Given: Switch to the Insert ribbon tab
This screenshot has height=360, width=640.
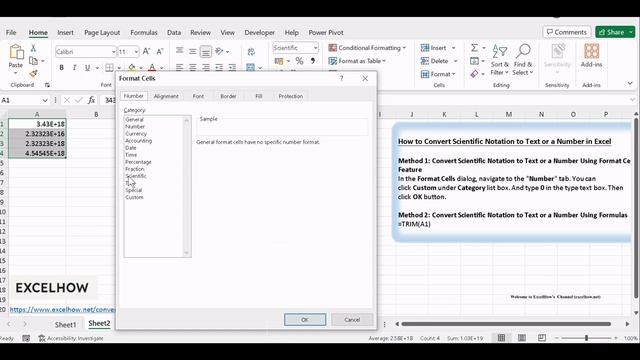Looking at the screenshot, I should (x=65, y=33).
